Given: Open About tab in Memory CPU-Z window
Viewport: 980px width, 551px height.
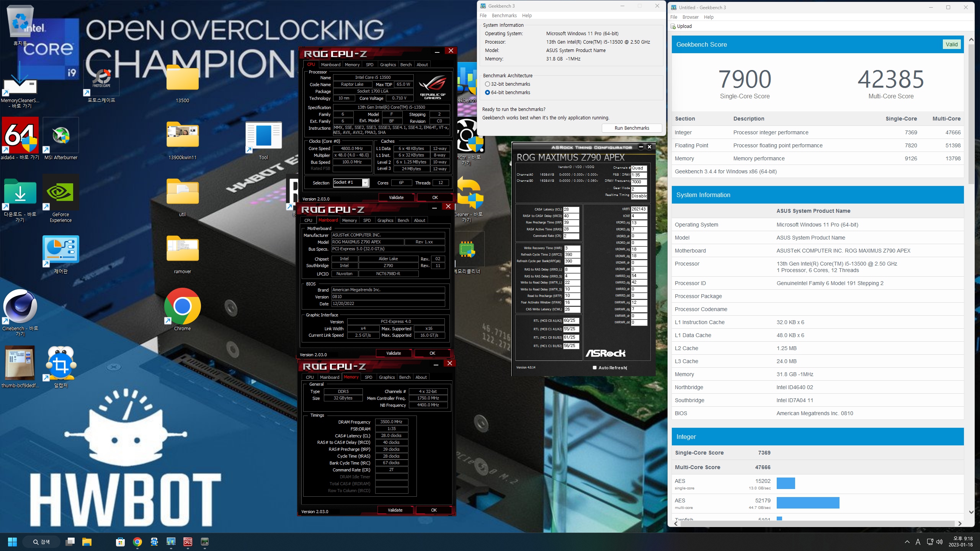Looking at the screenshot, I should pos(421,377).
